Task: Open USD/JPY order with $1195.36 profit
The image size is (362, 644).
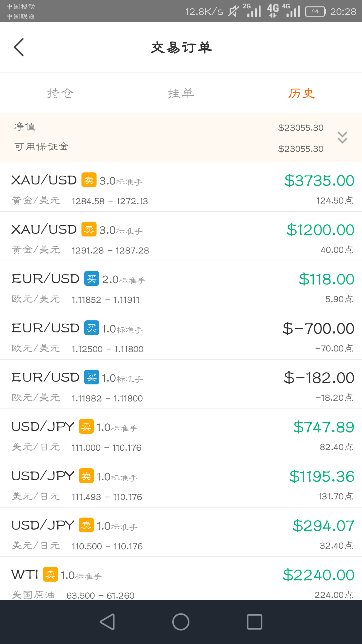Action: (181, 483)
